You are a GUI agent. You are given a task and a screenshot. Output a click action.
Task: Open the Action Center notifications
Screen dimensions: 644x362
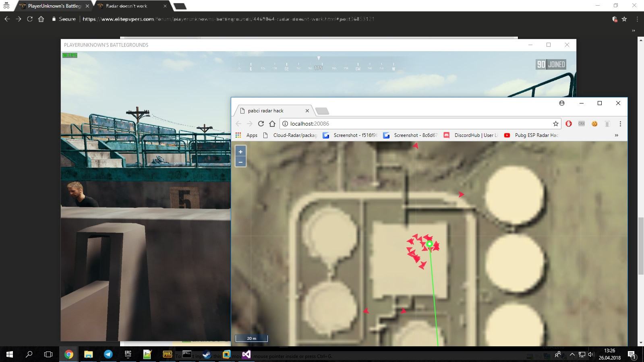[632, 355]
